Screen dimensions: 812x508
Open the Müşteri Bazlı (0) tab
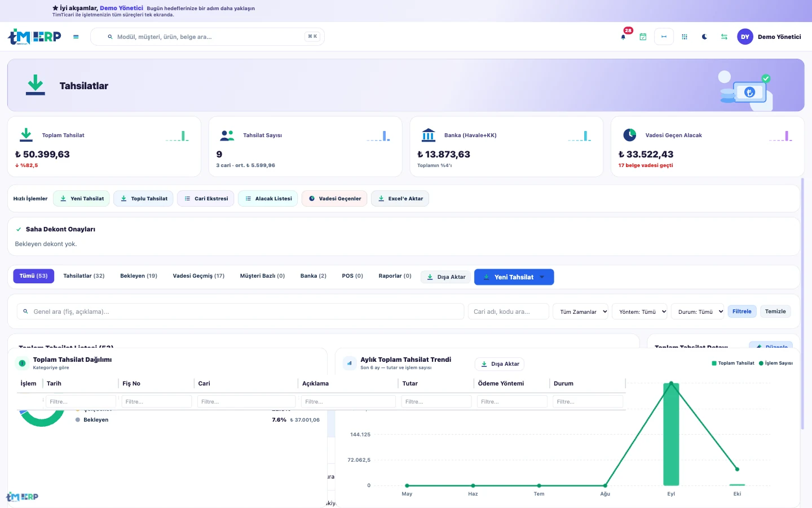coord(262,276)
